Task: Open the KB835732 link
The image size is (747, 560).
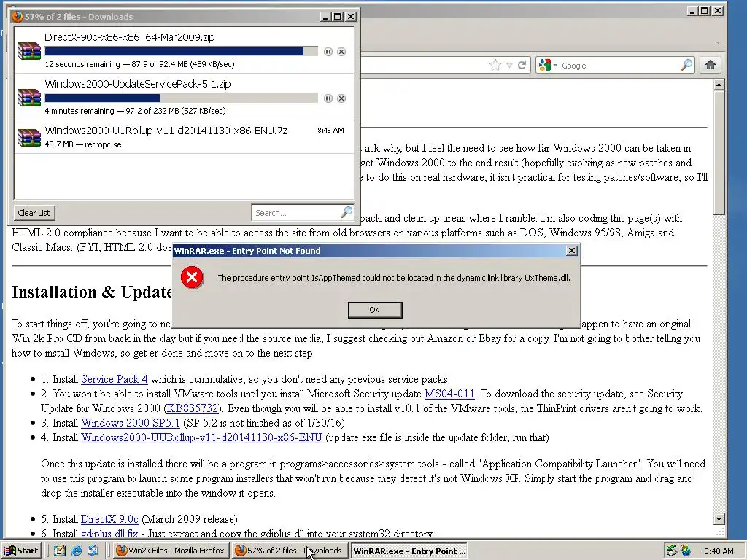Action: (x=193, y=408)
